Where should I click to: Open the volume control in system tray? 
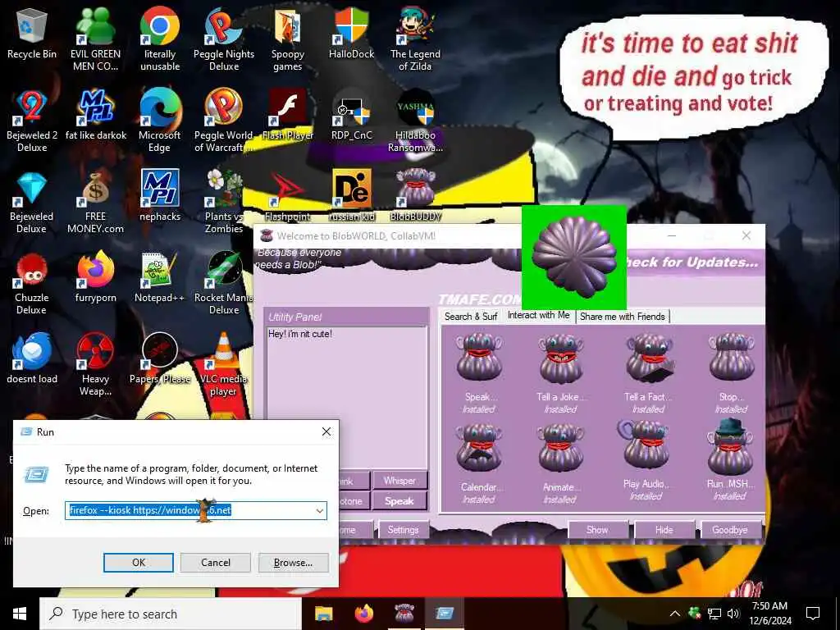coord(733,614)
